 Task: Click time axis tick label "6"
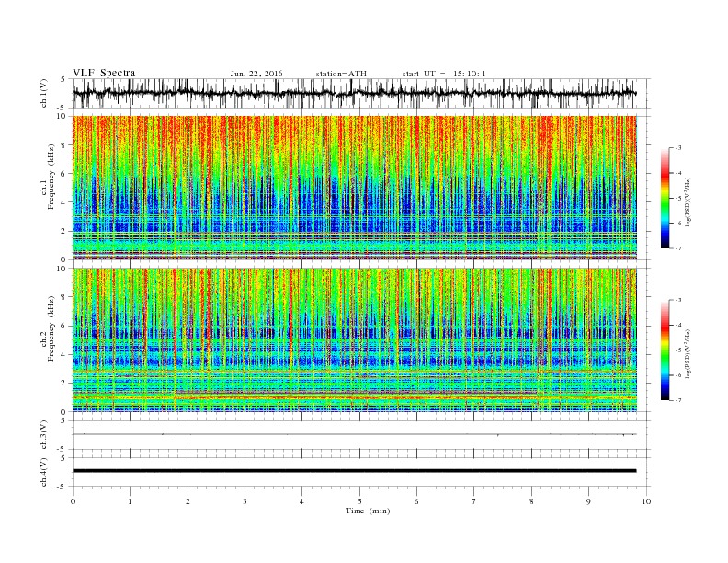point(416,501)
